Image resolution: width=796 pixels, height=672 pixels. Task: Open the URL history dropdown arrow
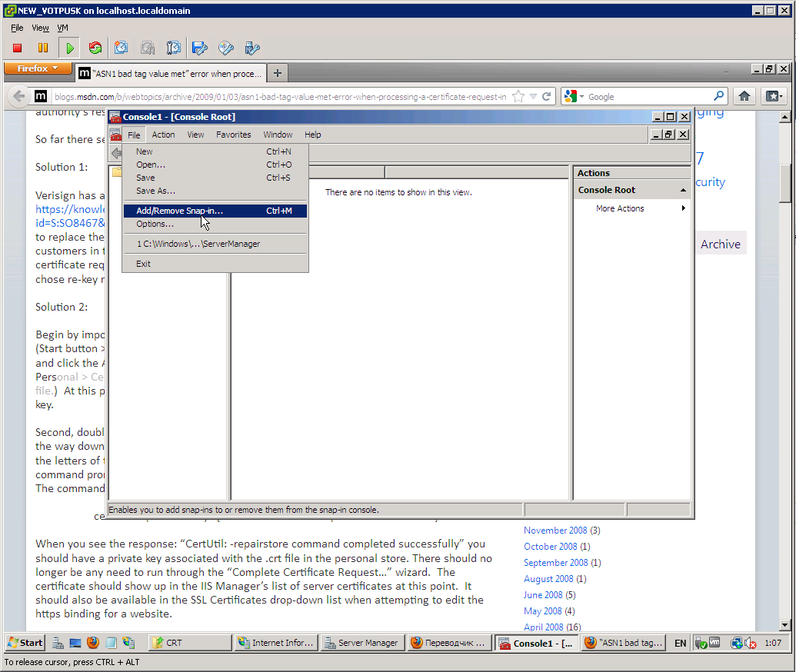(x=533, y=96)
